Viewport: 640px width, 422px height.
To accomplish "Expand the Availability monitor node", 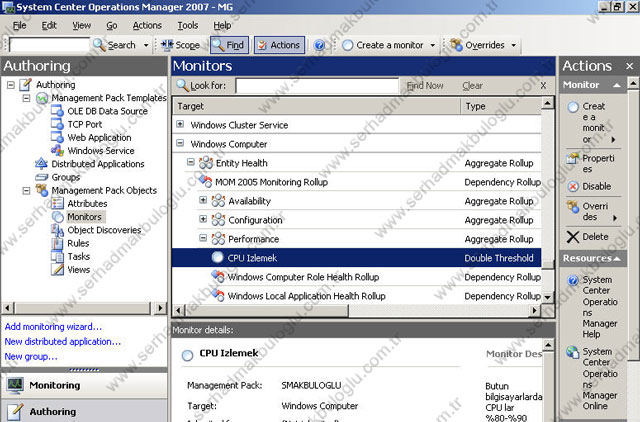I will click(x=203, y=200).
